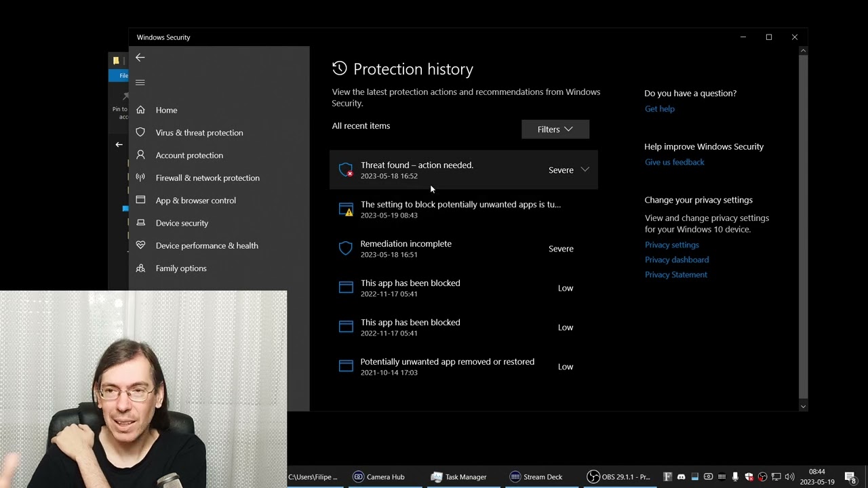868x488 pixels.
Task: Go back using the Windows Security back arrow
Action: click(140, 58)
